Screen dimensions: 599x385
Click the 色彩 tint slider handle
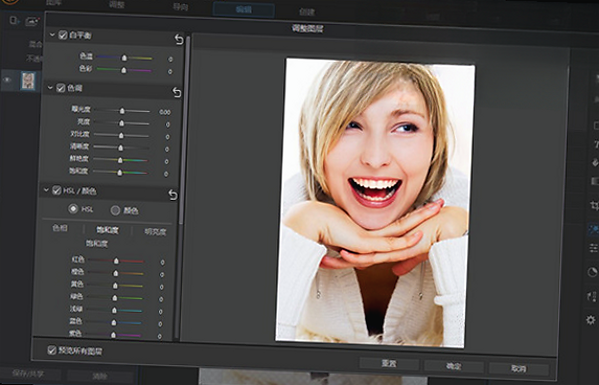(123, 70)
